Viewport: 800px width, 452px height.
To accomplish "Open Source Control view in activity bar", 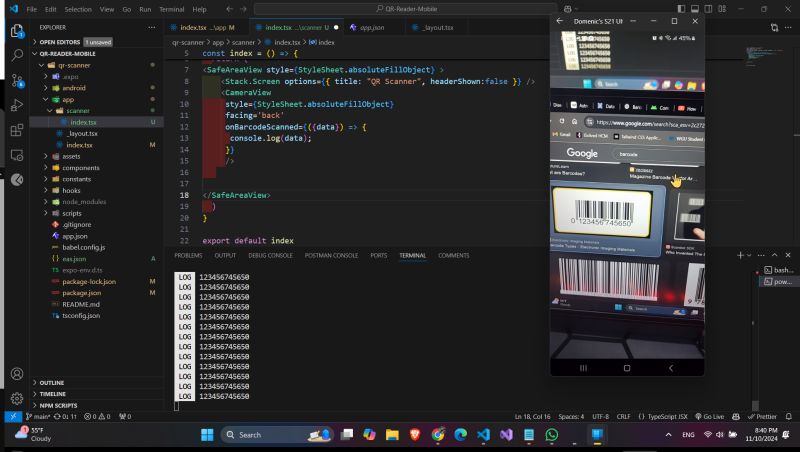I will coord(16,79).
